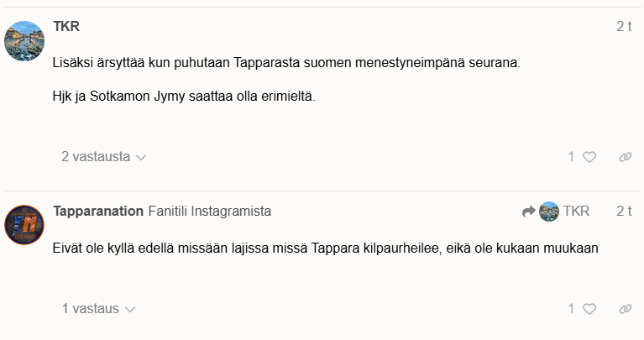Viewport: 644px width, 340px height.
Task: Click the small TKR avatar in reply indicator
Action: click(549, 212)
